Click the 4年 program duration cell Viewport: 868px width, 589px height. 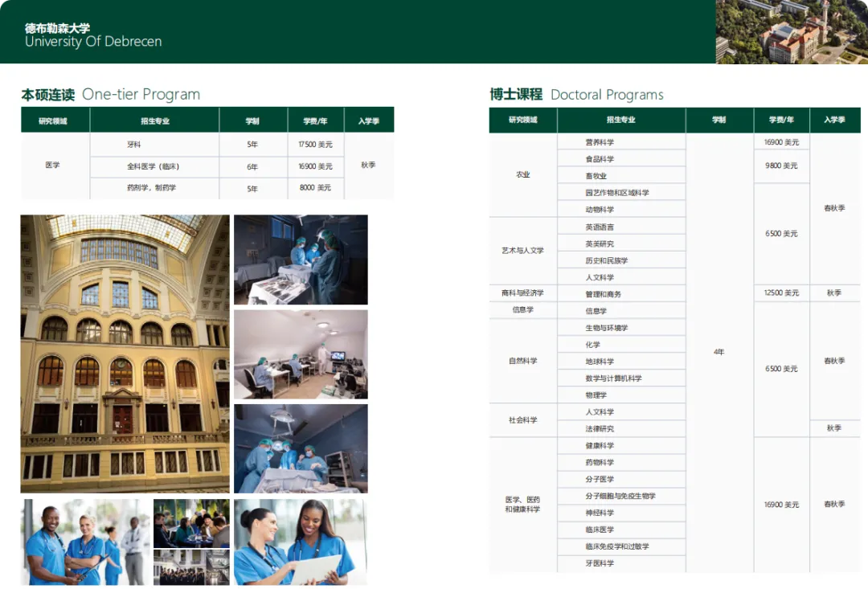click(719, 352)
